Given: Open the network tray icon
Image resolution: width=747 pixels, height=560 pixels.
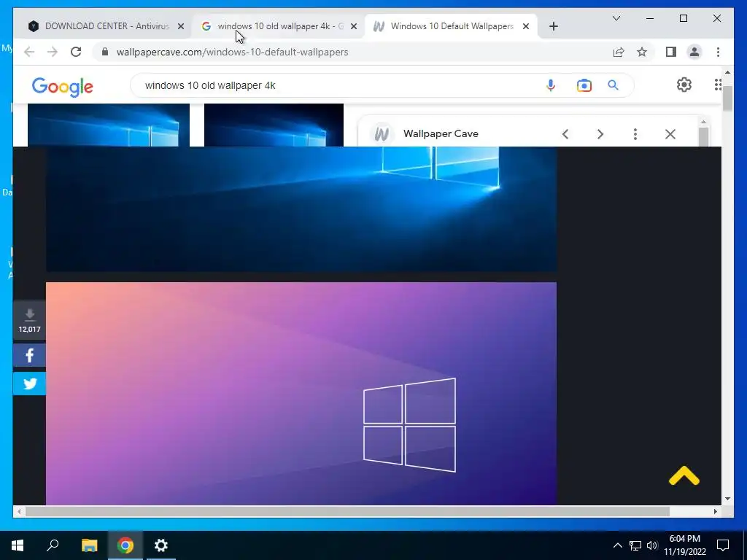Looking at the screenshot, I should [x=635, y=545].
